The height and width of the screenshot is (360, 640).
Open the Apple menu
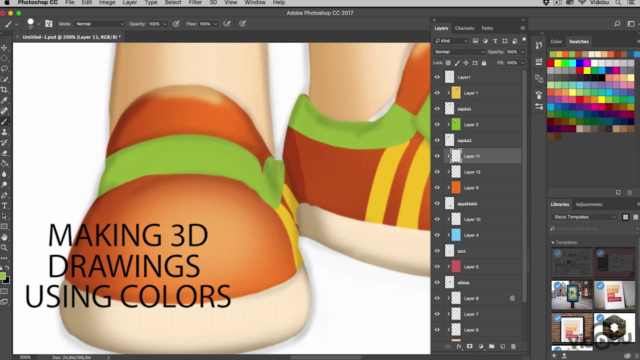(7, 2)
